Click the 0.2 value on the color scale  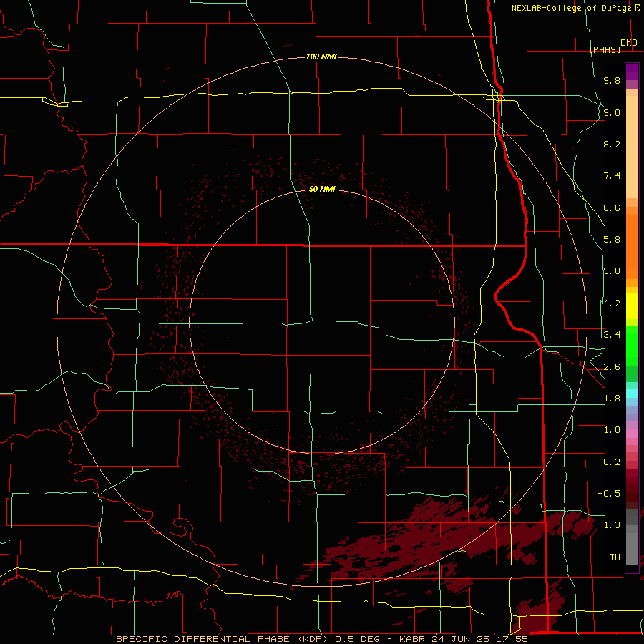point(612,462)
